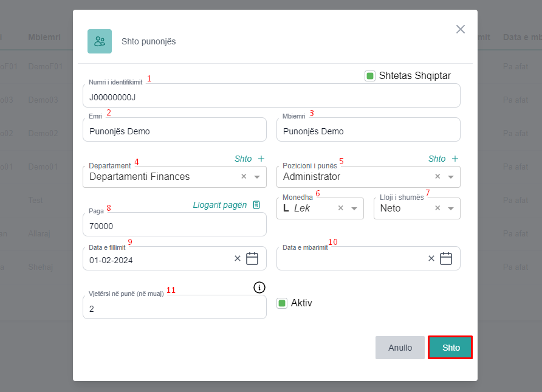This screenshot has width=542, height=392.
Task: Toggle the Shtetas Shqiptar checkbox
Action: pyautogui.click(x=370, y=76)
